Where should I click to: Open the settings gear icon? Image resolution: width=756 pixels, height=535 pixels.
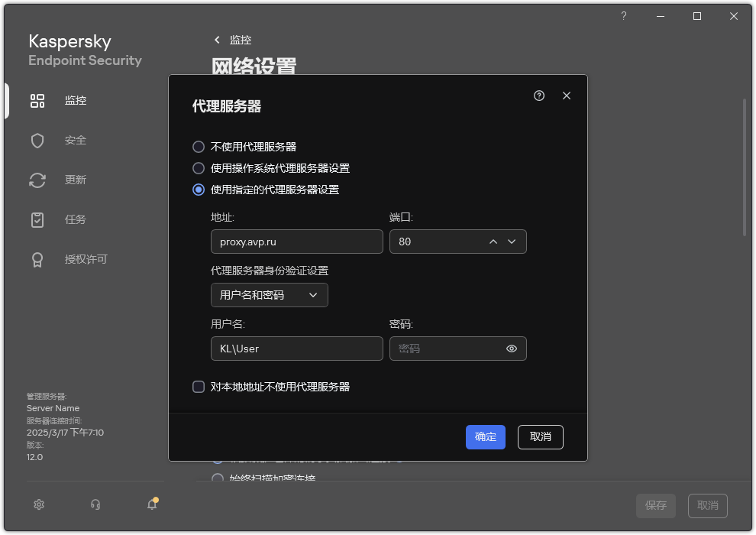pyautogui.click(x=38, y=504)
